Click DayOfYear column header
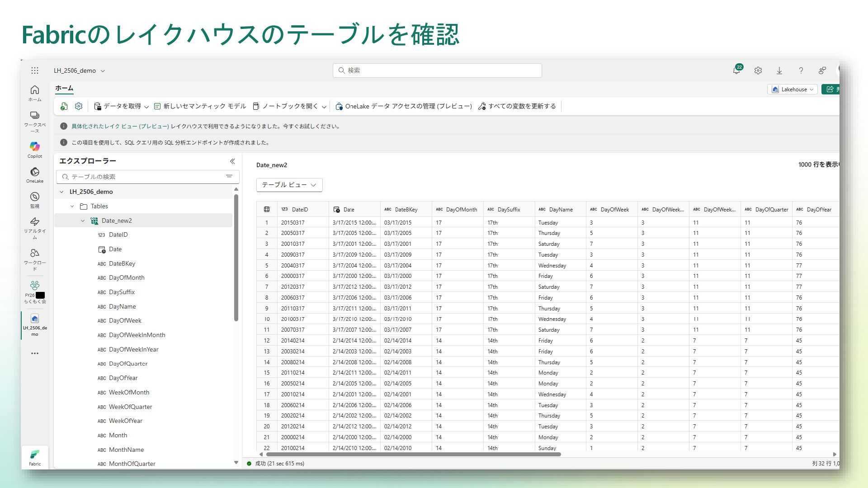The width and height of the screenshot is (868, 488). click(x=816, y=210)
